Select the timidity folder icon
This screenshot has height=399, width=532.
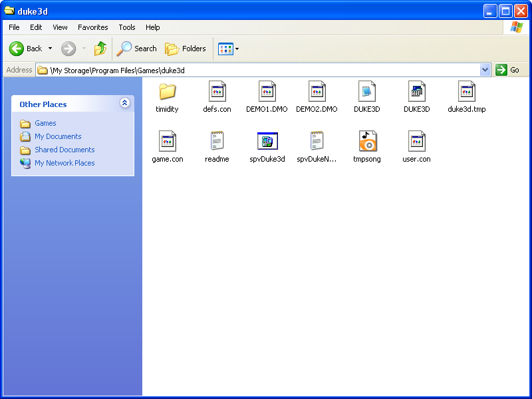click(168, 91)
